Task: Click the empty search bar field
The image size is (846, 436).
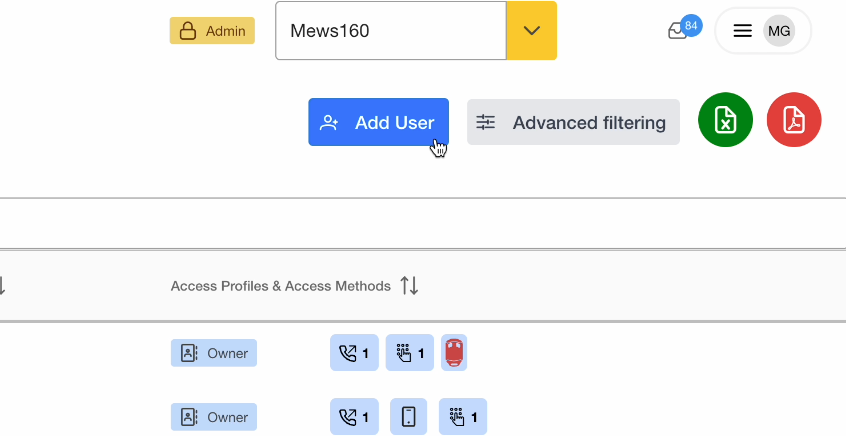Action: [423, 223]
